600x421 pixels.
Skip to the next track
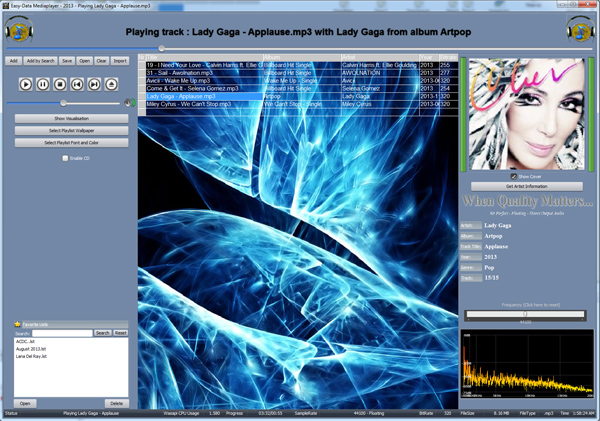(x=94, y=84)
